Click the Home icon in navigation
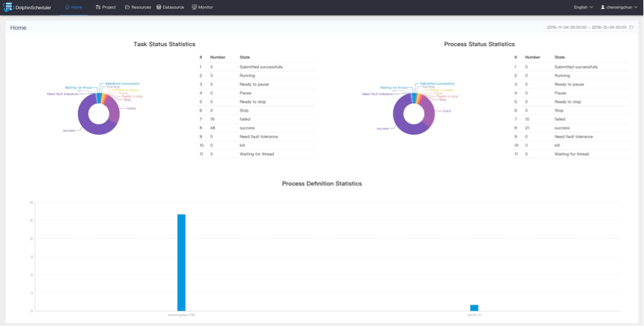Viewport: 644px width, 326px height. pos(67,7)
